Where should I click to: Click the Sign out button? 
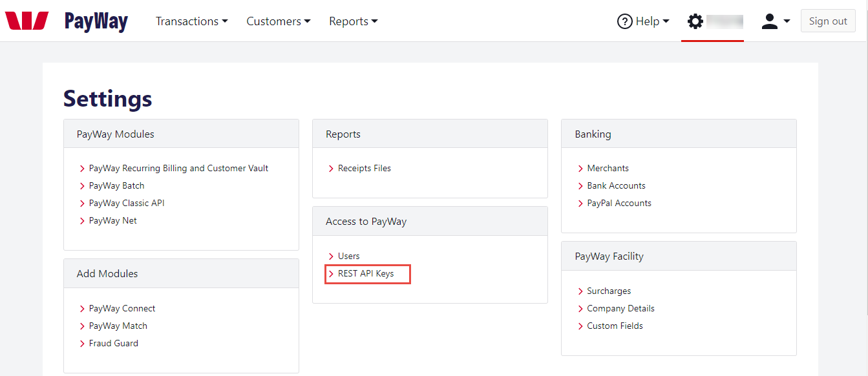[x=828, y=21]
